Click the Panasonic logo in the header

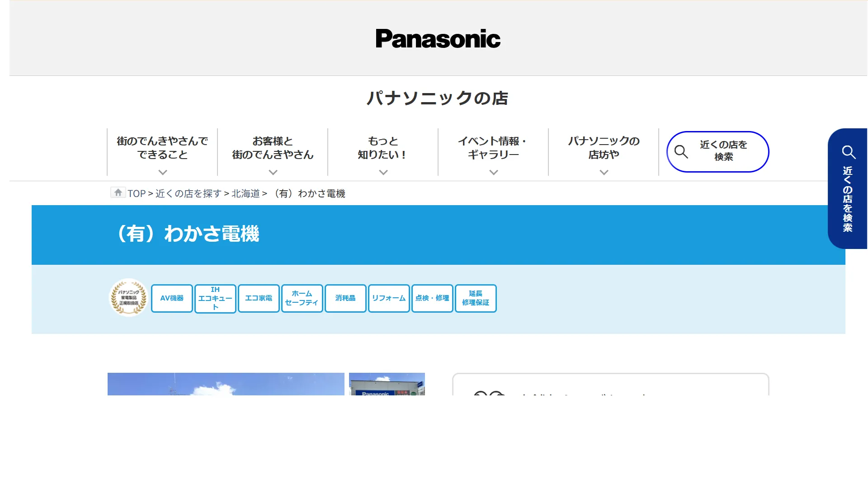pyautogui.click(x=438, y=39)
